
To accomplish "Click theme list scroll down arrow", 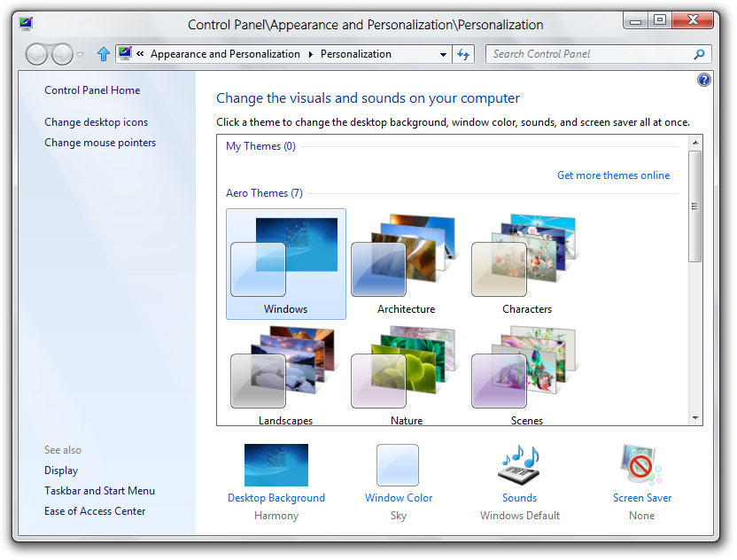I will (695, 418).
